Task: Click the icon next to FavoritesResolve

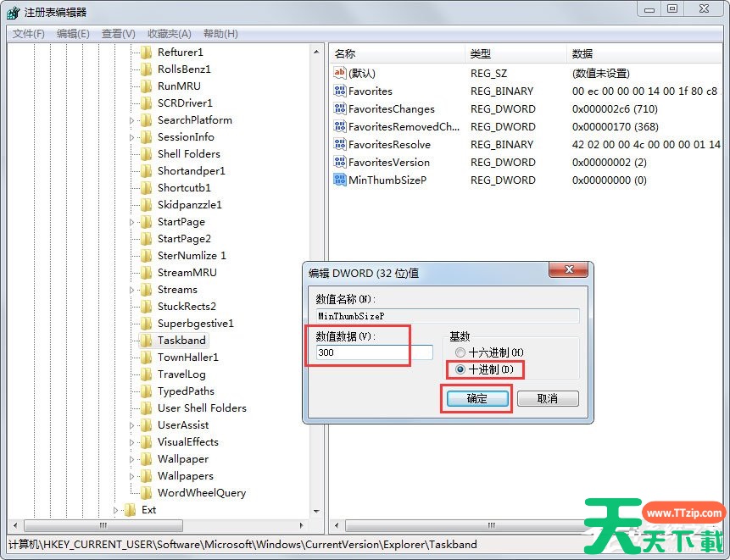Action: click(339, 144)
